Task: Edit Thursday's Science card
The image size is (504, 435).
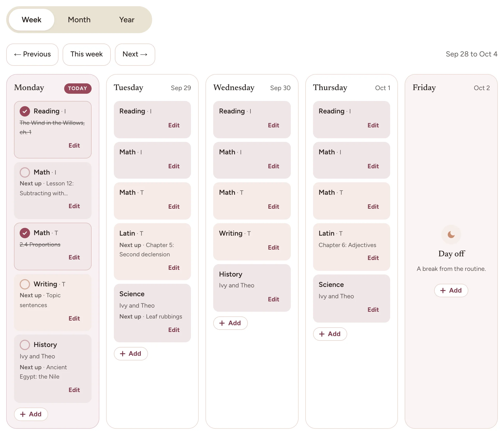Action: 373,310
